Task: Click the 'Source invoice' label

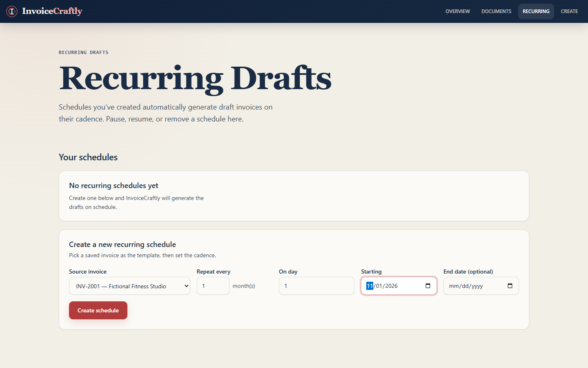Action: [88, 272]
